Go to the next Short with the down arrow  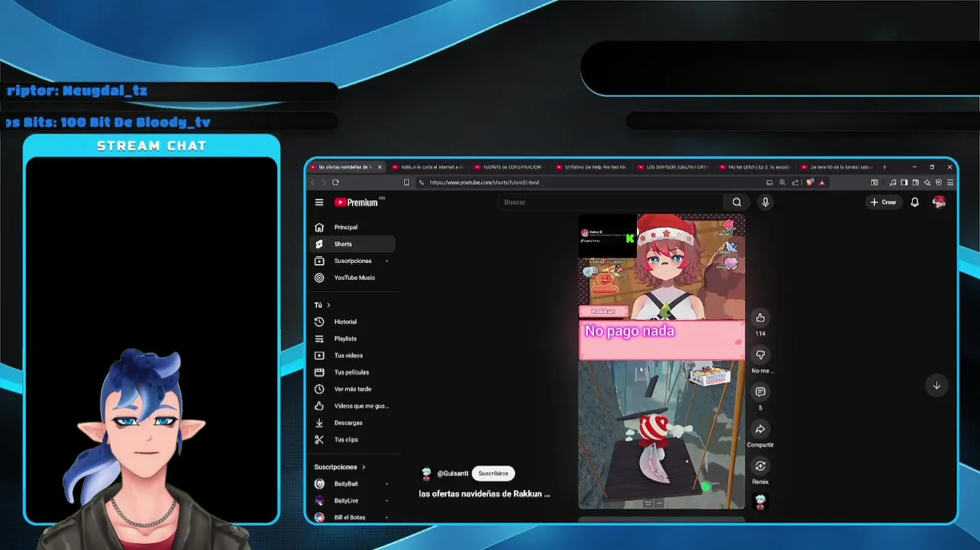[936, 385]
